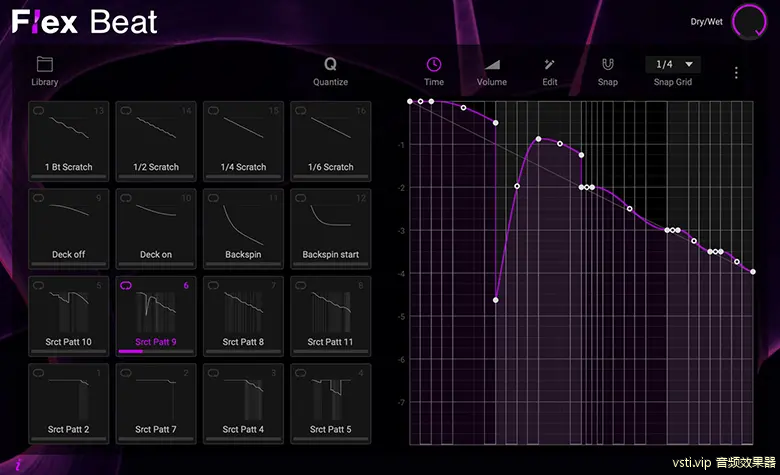Toggle loop on Deck off pad
The image size is (780, 475).
pyautogui.click(x=39, y=198)
